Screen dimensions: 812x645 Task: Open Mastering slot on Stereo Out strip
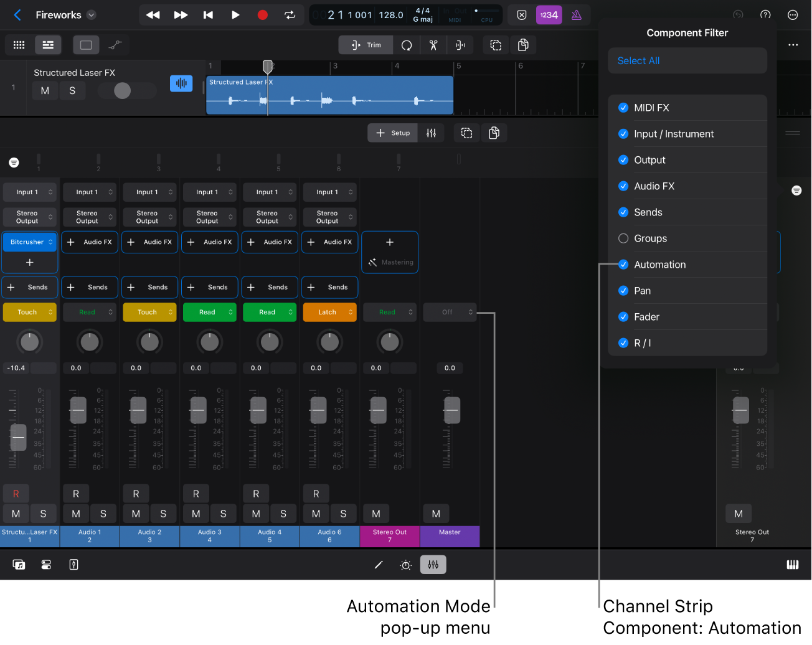390,262
